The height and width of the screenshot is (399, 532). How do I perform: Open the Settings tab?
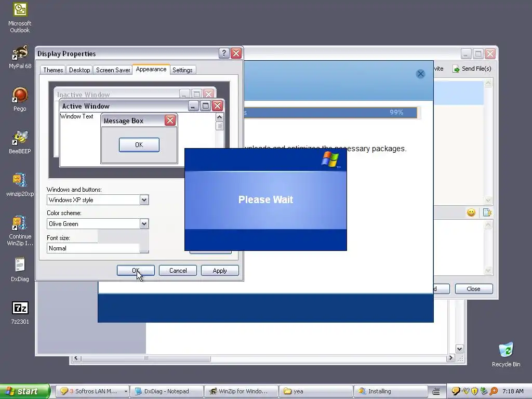coord(182,70)
